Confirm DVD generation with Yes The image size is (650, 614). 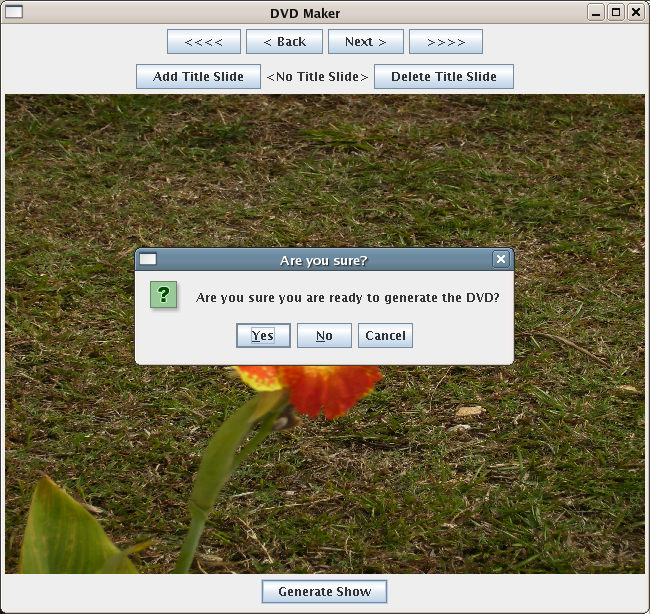click(263, 335)
